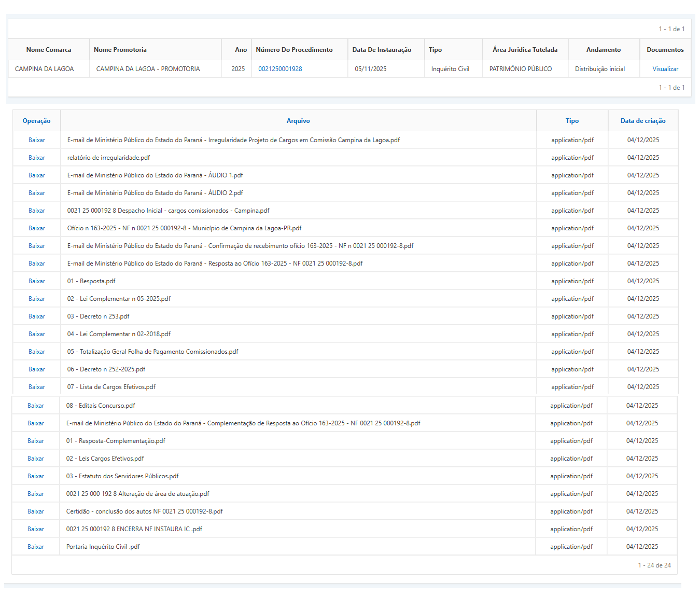
Task: Click Baixar for 08 - Editais Concurso.pdf
Action: click(x=36, y=406)
